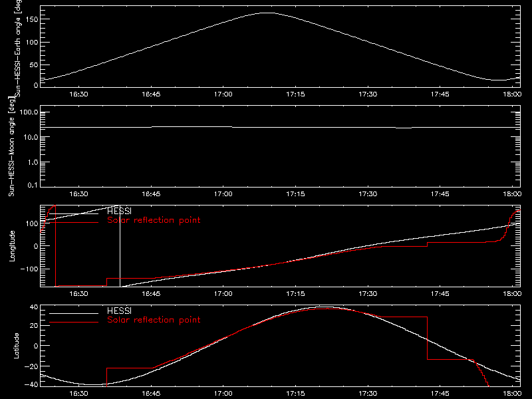Click the -100 value on the longitude axis
This screenshot has height=399, width=532.
coord(29,269)
